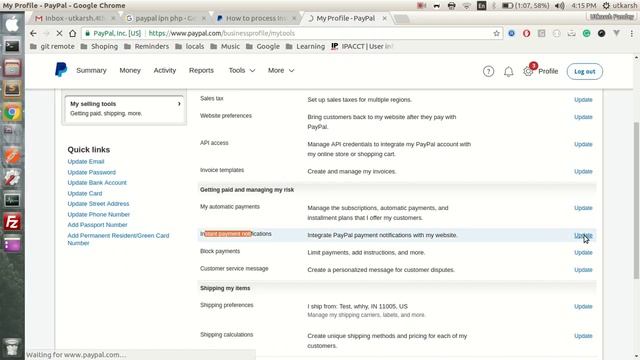
Task: Open the Help question mark icon
Action: (x=488, y=71)
